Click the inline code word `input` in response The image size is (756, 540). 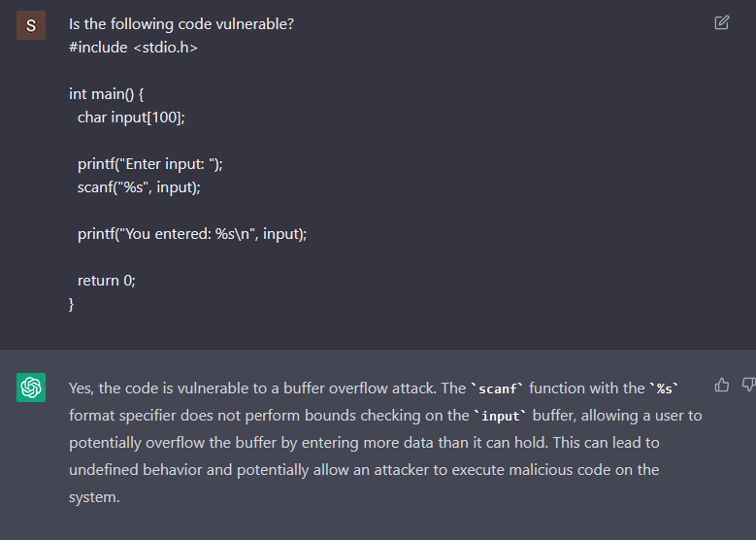(500, 416)
